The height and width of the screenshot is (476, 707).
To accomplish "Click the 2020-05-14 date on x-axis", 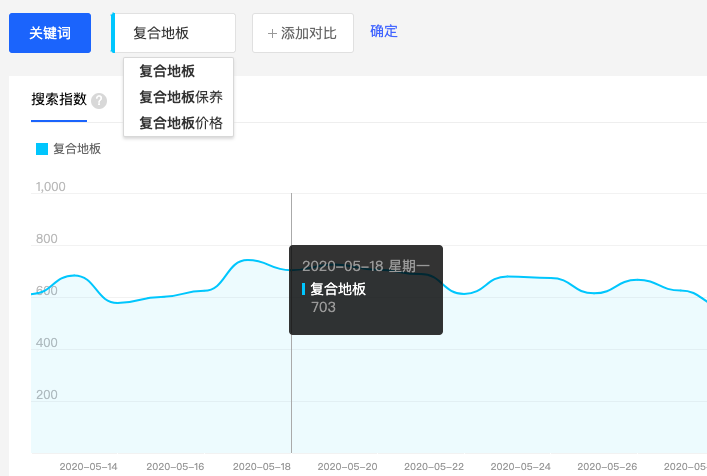I will [x=88, y=466].
